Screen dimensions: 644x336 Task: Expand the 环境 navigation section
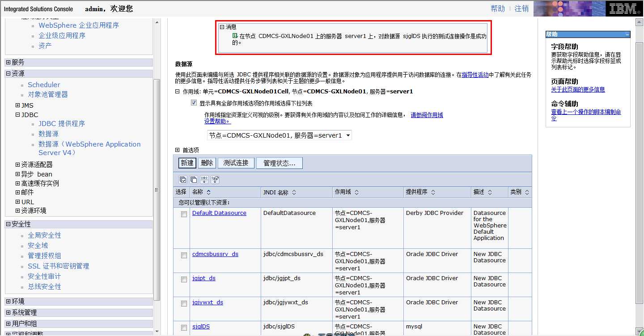(x=8, y=302)
